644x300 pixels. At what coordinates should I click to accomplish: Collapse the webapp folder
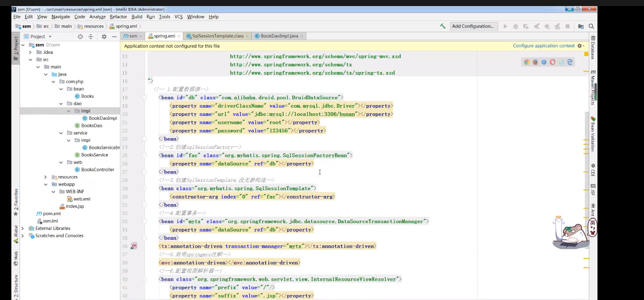tap(45, 184)
